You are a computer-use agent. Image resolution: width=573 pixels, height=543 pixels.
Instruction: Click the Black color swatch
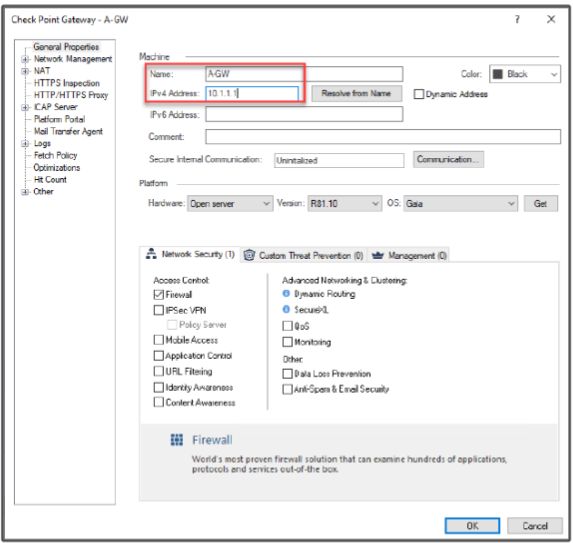(x=498, y=74)
